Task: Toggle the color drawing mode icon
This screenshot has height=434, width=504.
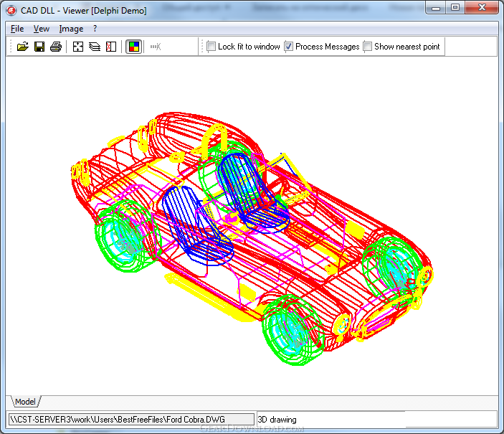Action: point(134,47)
